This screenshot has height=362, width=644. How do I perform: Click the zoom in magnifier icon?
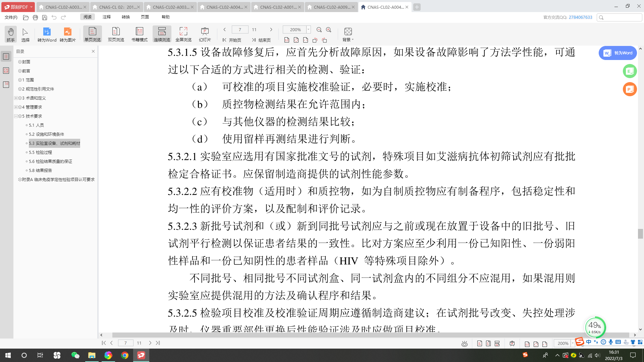coord(329,30)
